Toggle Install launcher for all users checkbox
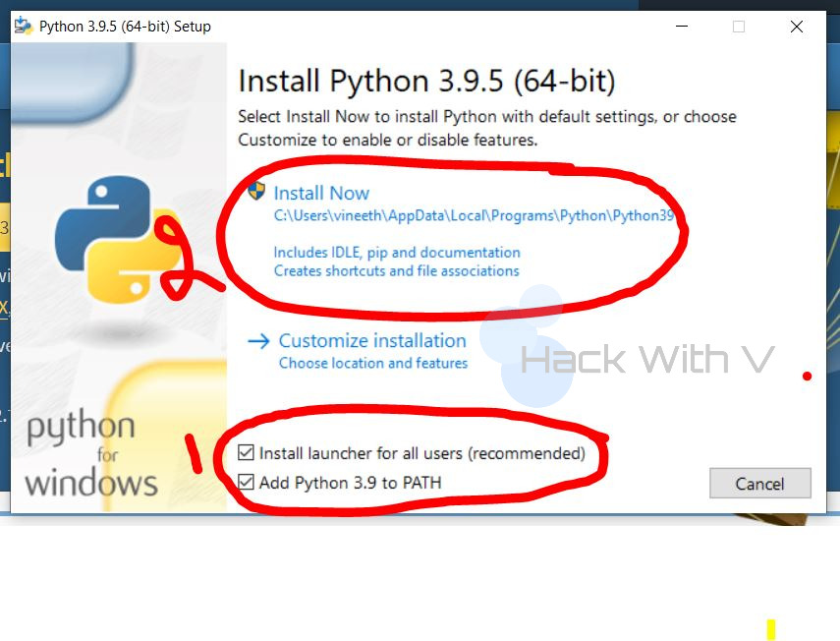Image resolution: width=840 pixels, height=641 pixels. coord(246,453)
